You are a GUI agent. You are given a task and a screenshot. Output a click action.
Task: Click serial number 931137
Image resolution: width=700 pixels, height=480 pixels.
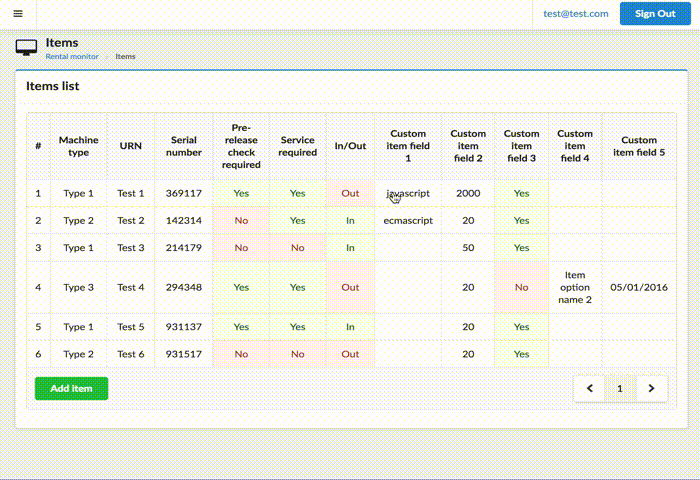pyautogui.click(x=183, y=327)
